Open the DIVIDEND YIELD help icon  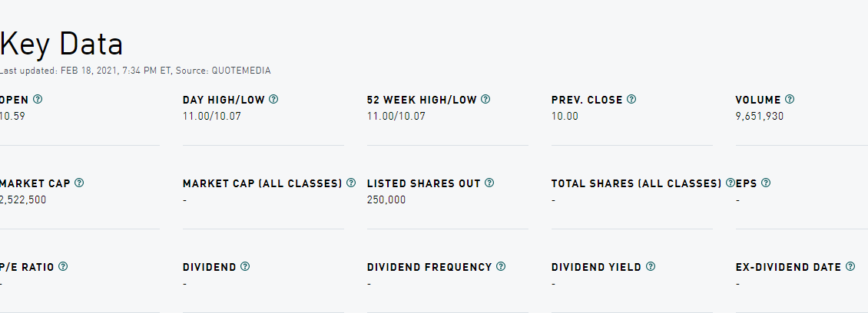click(x=651, y=266)
